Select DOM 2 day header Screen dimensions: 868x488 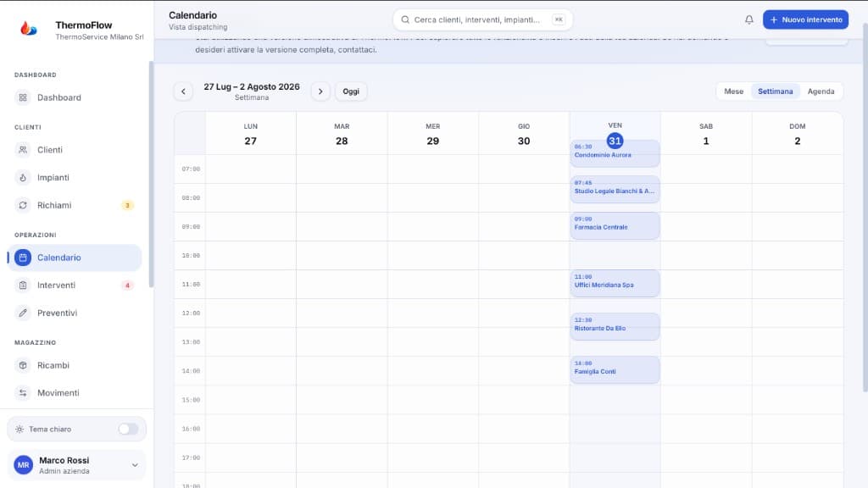(797, 134)
